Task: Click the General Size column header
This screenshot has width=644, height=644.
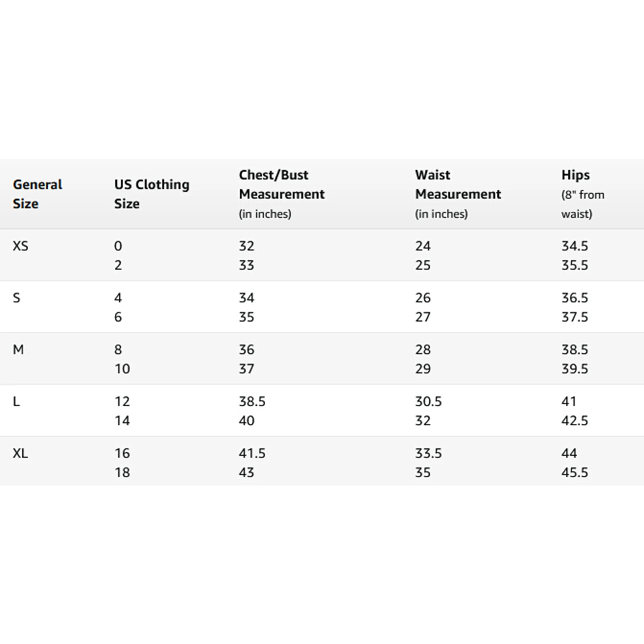Action: click(37, 194)
